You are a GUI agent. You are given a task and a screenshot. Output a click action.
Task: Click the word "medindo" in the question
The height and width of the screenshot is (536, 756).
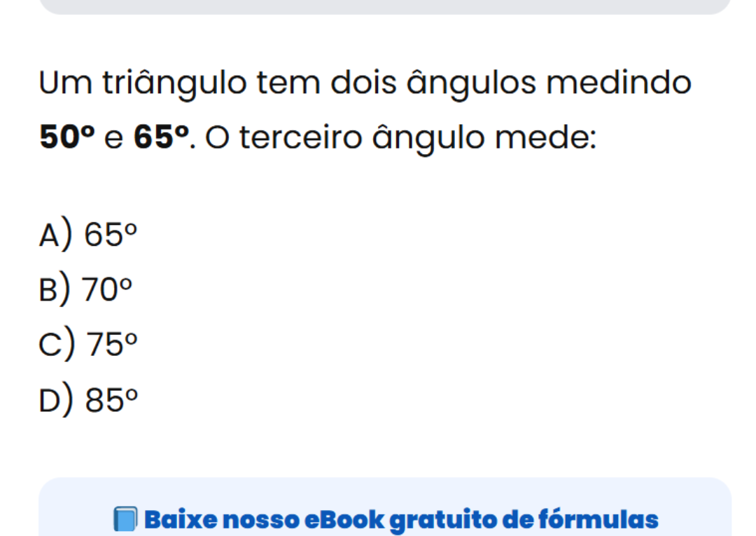point(619,84)
